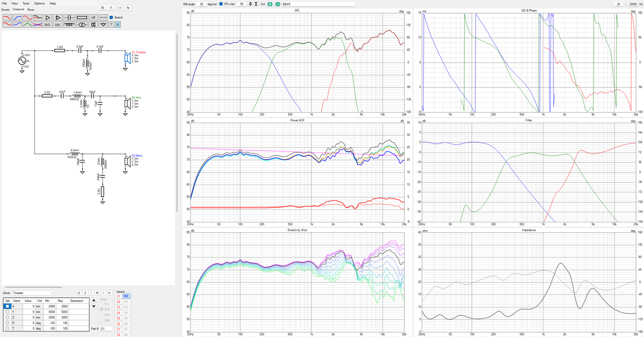Add a capacitor component to the schematic
Viewport: 644px width, 337px height.
point(70,17)
